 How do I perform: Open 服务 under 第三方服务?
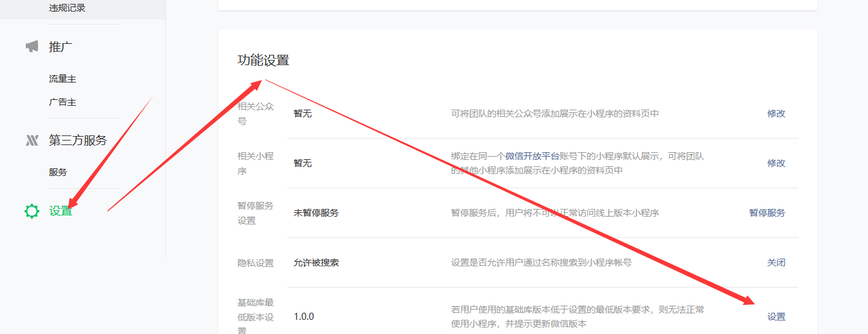(x=58, y=172)
